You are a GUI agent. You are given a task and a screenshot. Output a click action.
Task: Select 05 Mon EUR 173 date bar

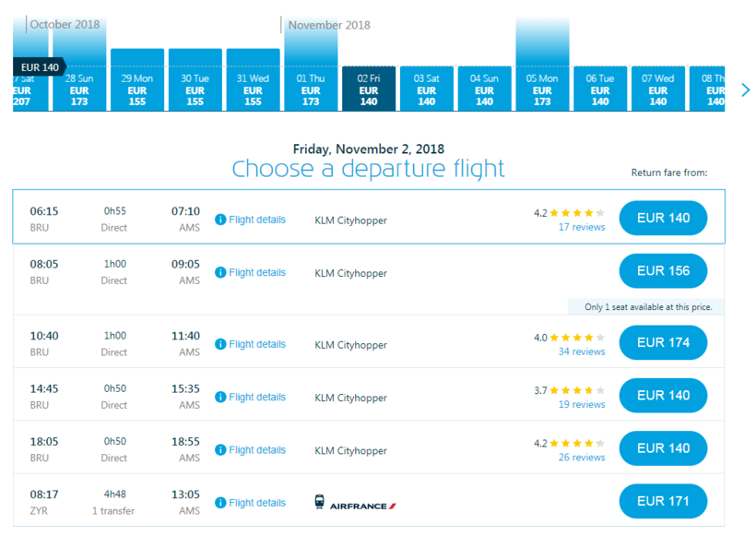[542, 89]
